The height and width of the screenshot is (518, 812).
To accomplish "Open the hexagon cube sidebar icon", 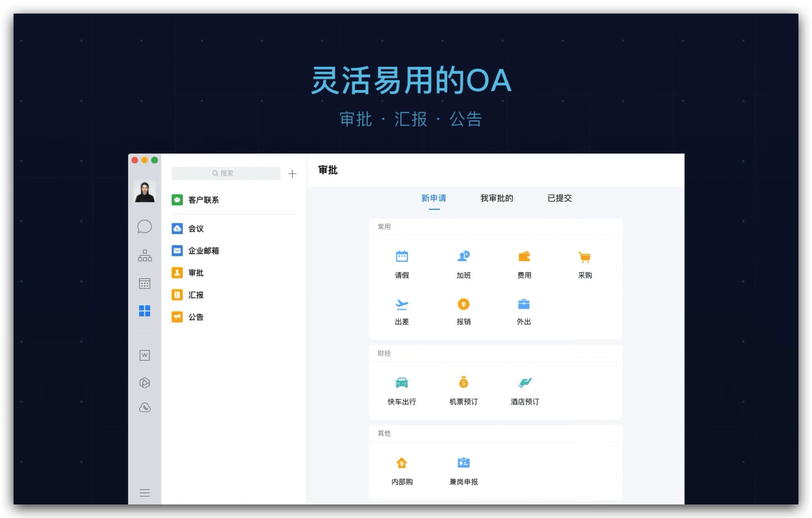I will pos(145,382).
